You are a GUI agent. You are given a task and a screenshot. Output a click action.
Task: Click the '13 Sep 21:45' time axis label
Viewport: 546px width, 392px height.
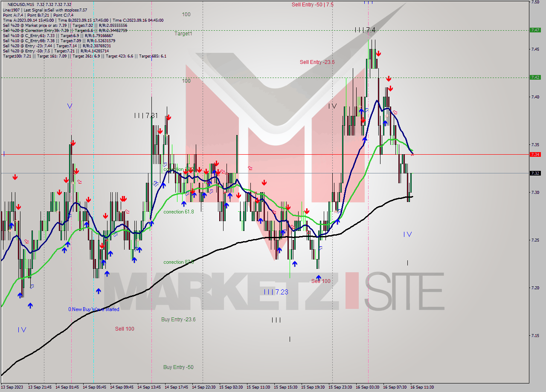click(40, 387)
